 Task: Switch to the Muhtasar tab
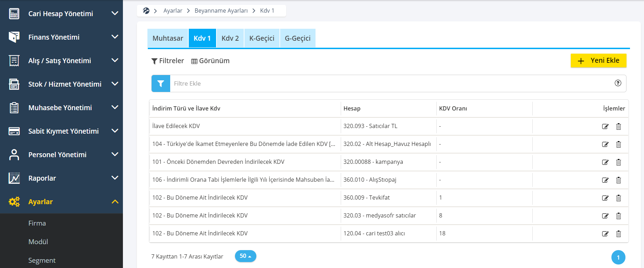tap(168, 38)
